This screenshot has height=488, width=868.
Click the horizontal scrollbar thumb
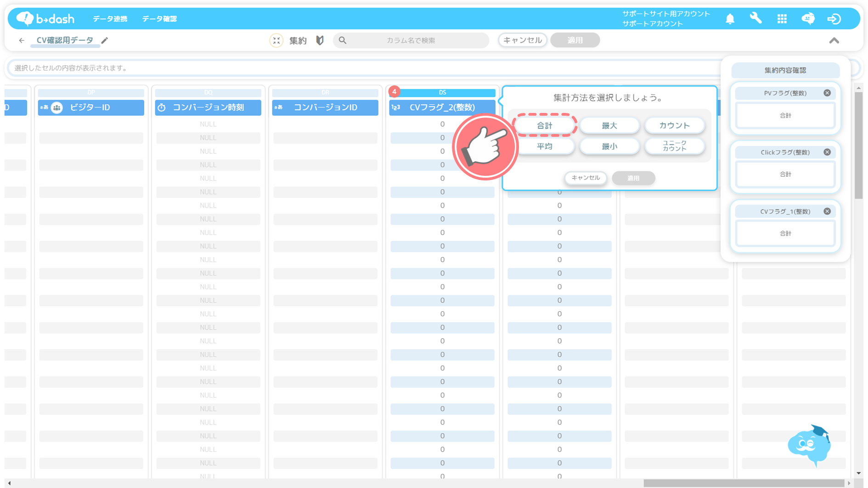pos(744,483)
